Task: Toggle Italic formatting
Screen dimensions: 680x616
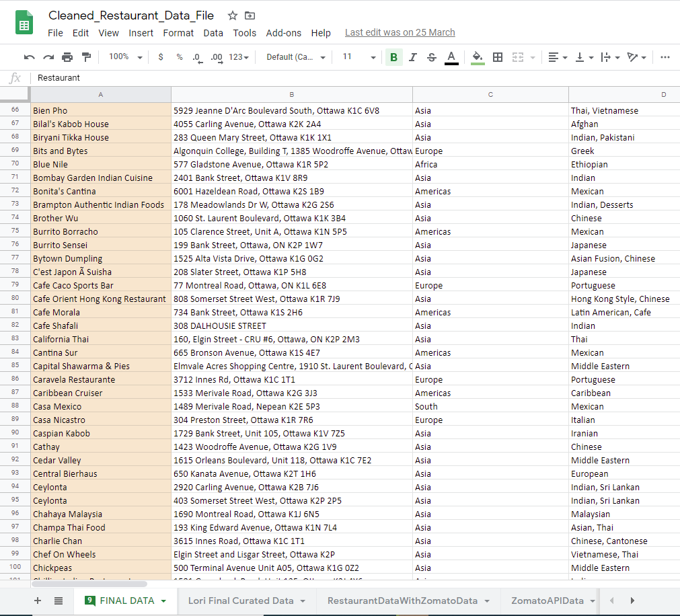Action: [x=412, y=57]
